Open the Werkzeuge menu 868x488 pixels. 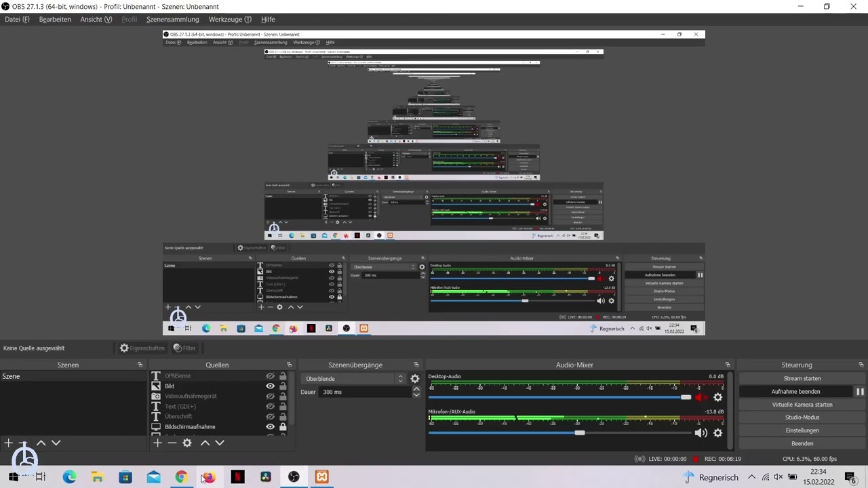click(x=230, y=19)
